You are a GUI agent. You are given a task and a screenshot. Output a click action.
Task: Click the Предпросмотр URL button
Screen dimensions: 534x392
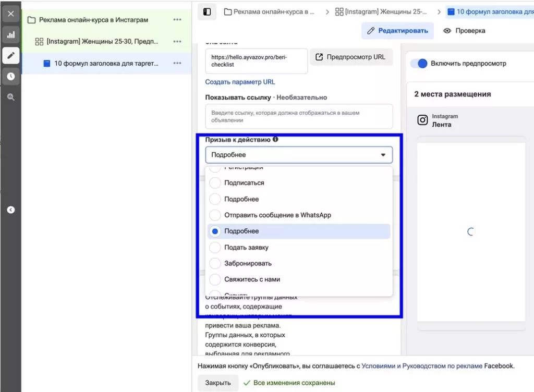351,57
